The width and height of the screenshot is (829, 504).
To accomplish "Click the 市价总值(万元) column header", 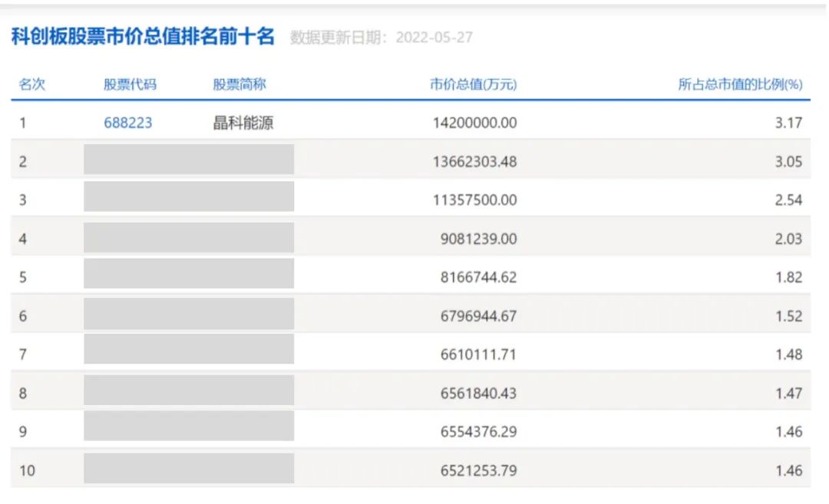I will (473, 84).
